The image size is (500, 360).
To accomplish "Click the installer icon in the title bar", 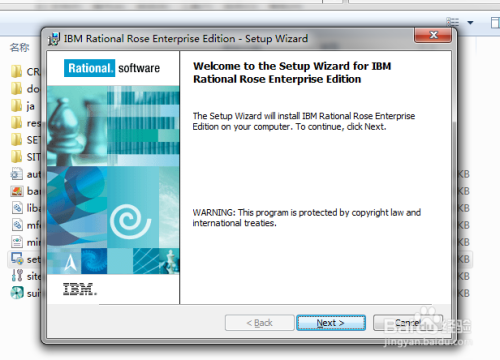I will coord(54,39).
